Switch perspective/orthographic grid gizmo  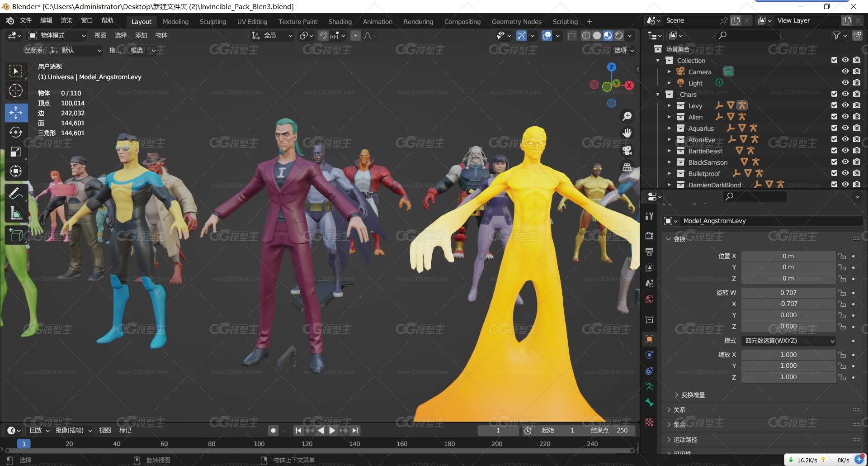click(627, 167)
